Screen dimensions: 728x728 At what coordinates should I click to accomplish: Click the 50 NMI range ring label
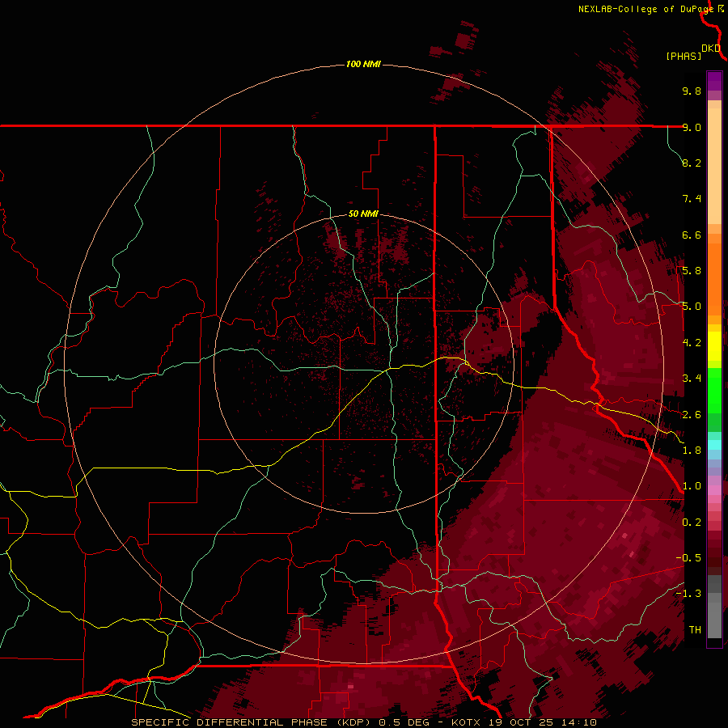[363, 214]
